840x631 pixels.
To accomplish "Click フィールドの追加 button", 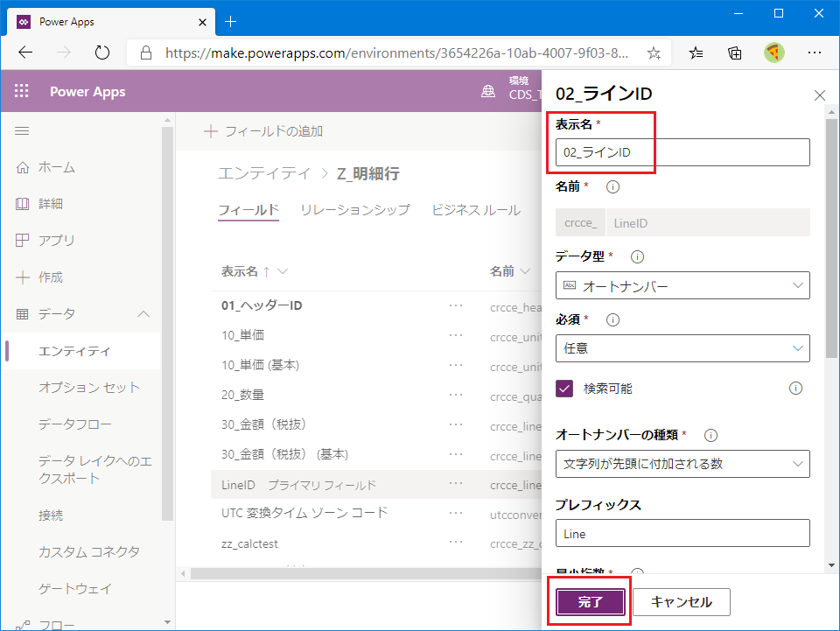I will pyautogui.click(x=263, y=131).
